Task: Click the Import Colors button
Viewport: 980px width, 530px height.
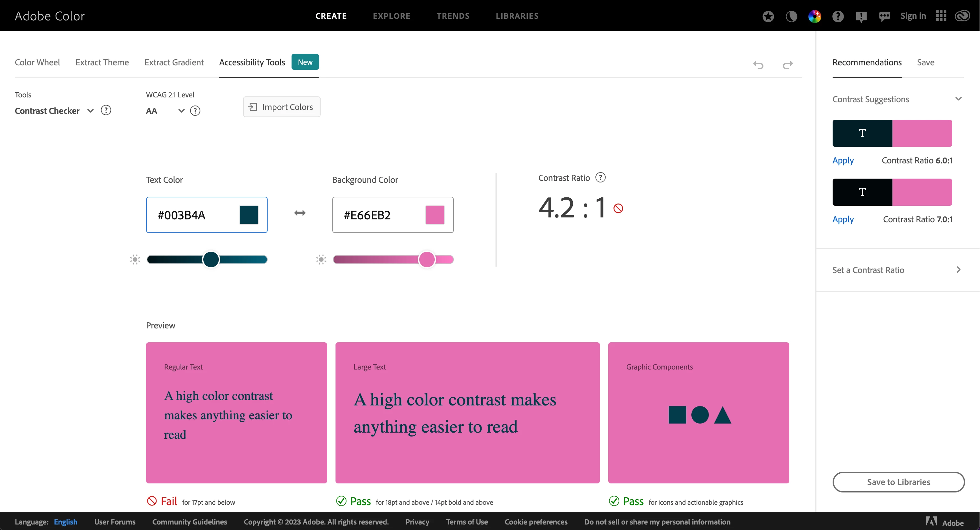Action: (x=282, y=107)
